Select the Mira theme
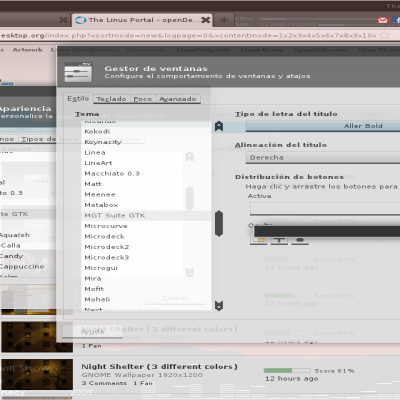Viewport: 400px width, 400px height. [147, 278]
